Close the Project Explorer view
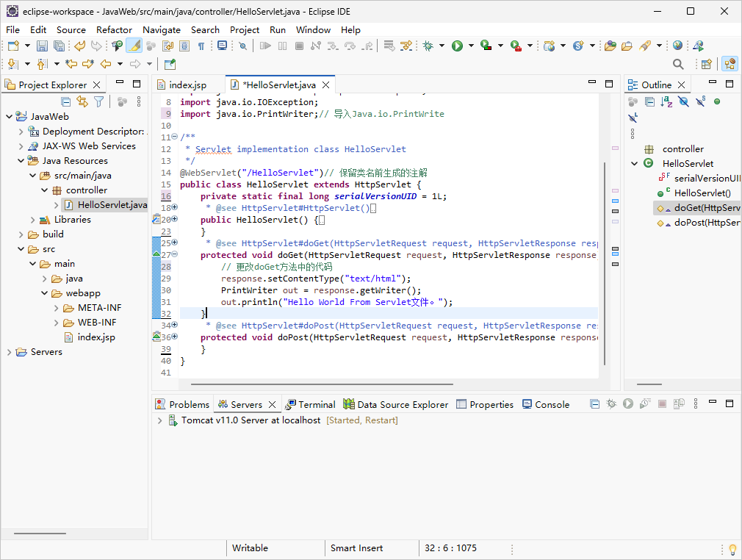This screenshot has height=560, width=742. click(x=96, y=85)
